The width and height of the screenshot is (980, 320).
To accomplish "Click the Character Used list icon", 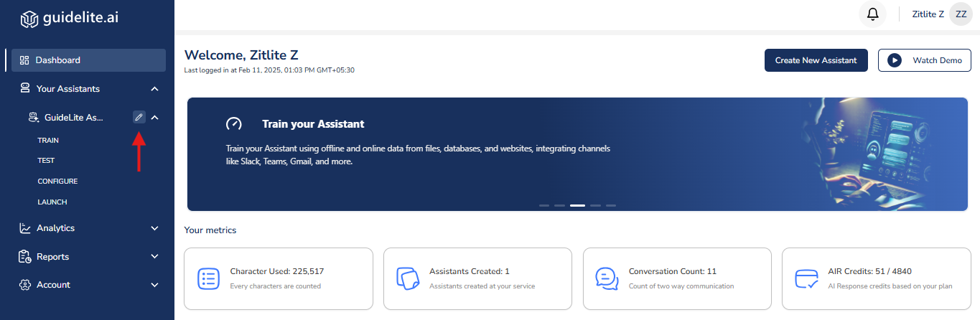I will (208, 278).
